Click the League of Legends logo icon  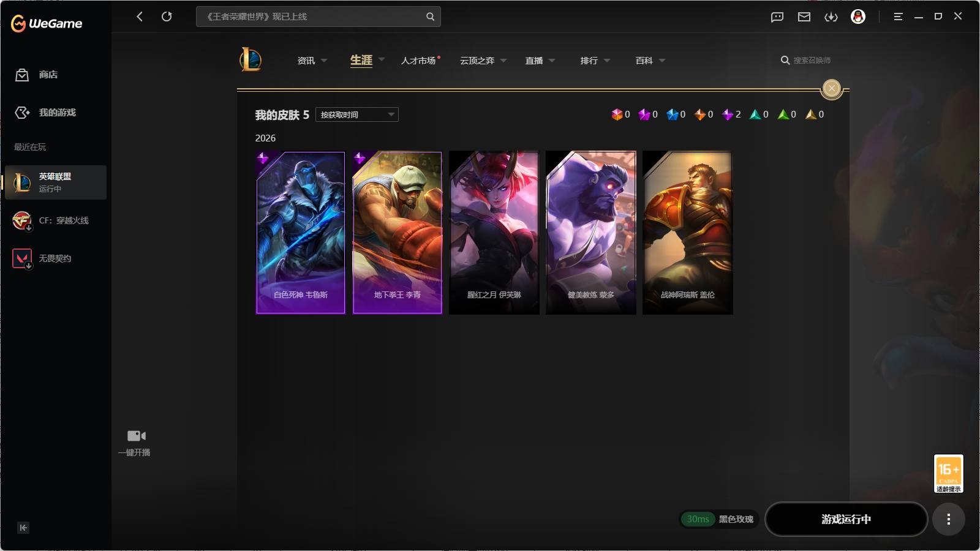point(251,60)
